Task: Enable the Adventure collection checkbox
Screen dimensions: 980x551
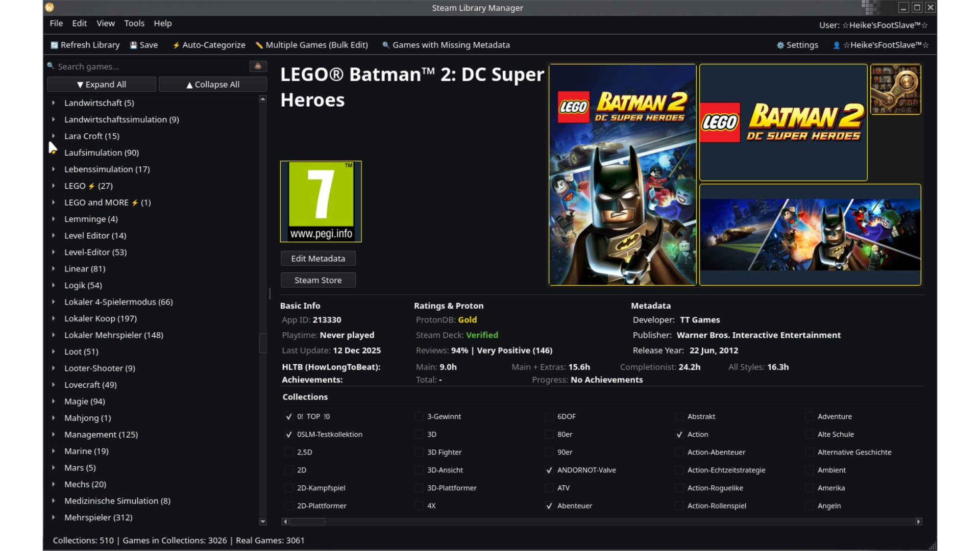Action: (810, 416)
